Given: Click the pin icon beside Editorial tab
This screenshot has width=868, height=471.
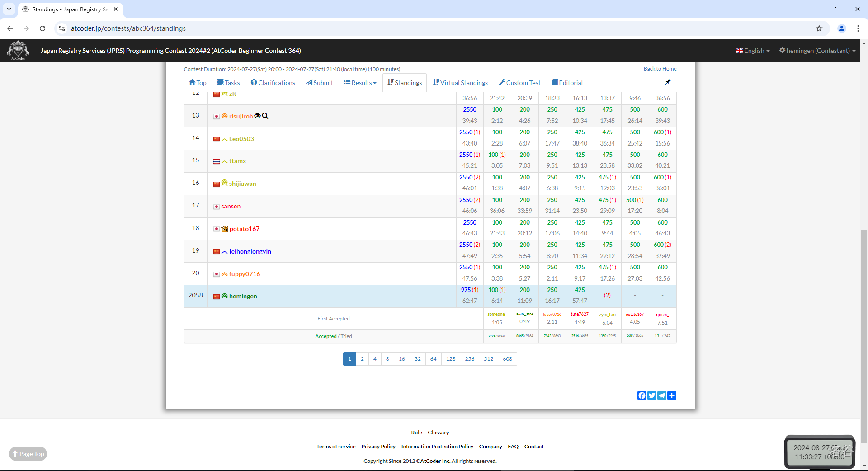Looking at the screenshot, I should point(667,82).
